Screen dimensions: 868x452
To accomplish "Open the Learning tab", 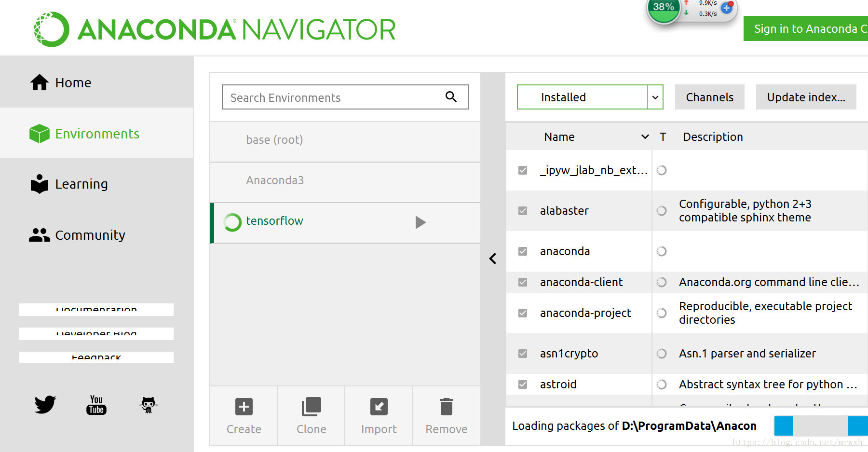I will (96, 184).
